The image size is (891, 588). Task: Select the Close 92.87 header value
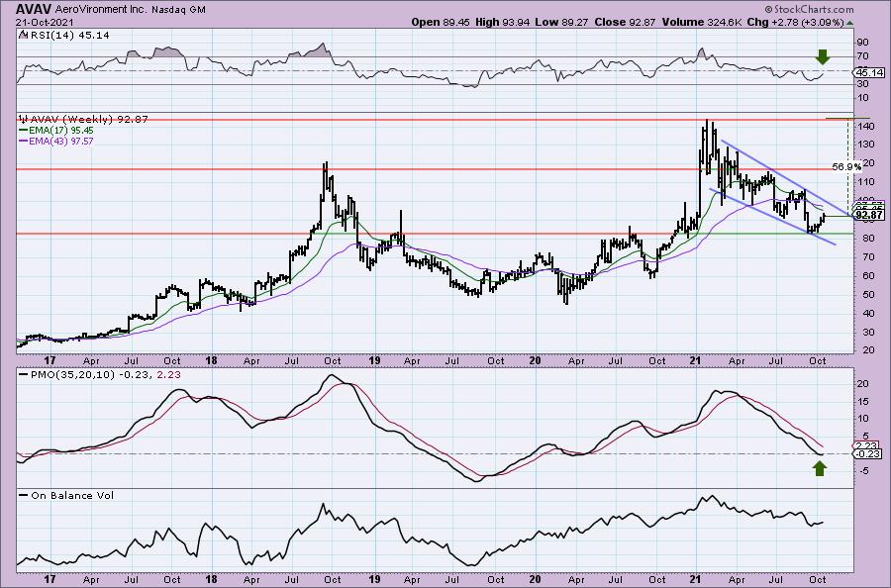click(625, 22)
